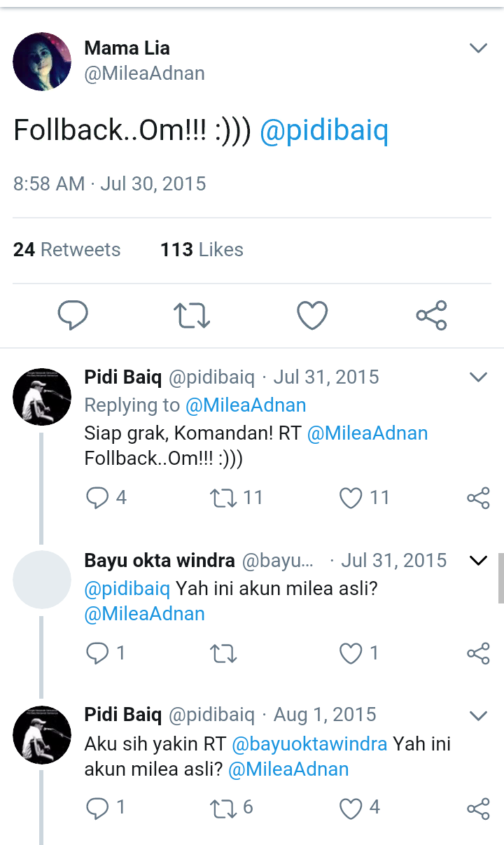Open @pidibaiq mention in the main tweet

pos(323,130)
